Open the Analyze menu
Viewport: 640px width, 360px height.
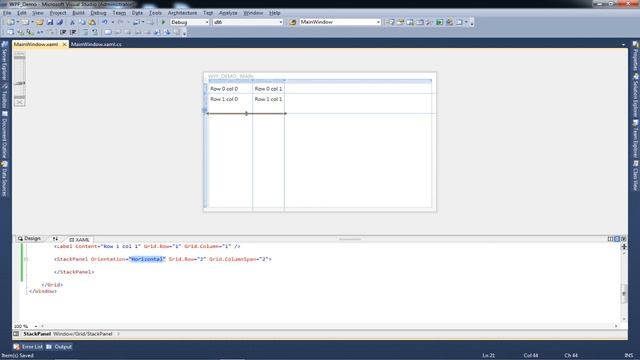(x=228, y=13)
